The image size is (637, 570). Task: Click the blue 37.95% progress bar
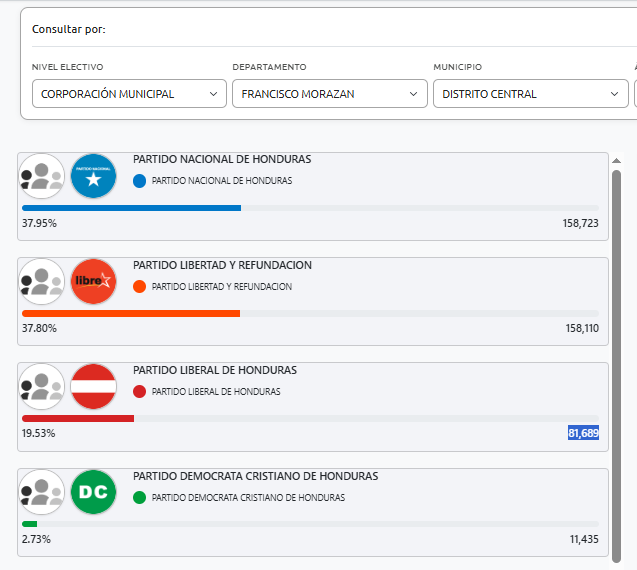tap(131, 208)
